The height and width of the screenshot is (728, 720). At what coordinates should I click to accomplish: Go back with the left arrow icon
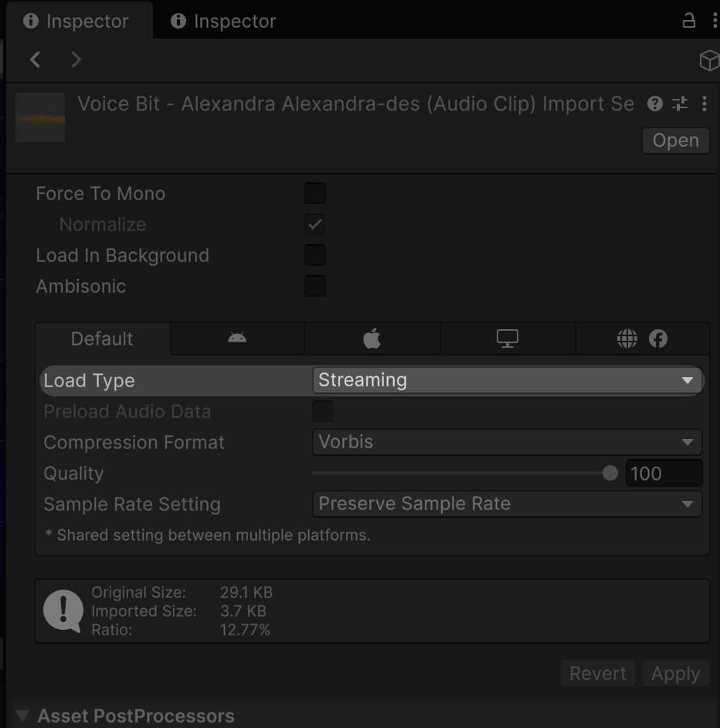point(36,60)
